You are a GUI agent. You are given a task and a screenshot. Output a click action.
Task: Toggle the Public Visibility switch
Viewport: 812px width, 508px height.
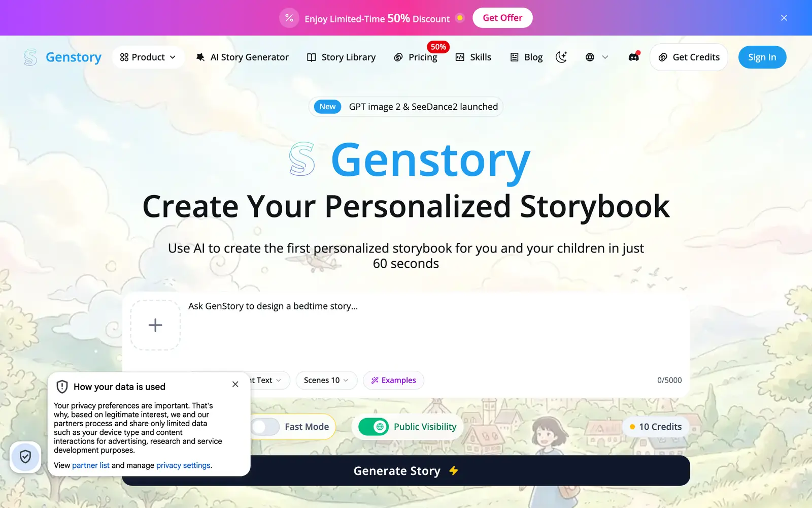tap(373, 427)
